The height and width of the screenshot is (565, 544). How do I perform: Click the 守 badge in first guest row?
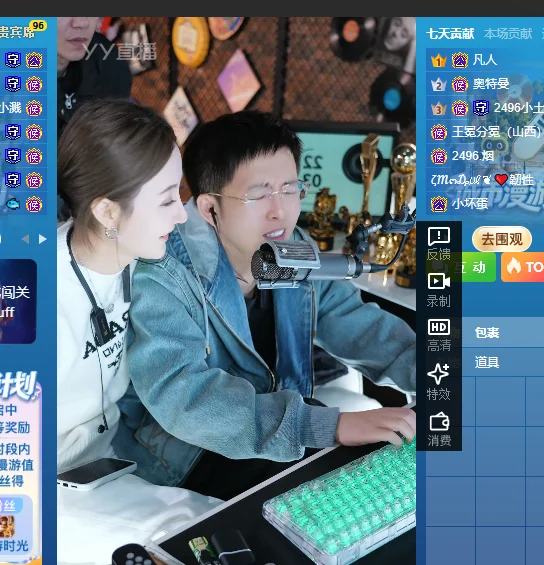(13, 60)
